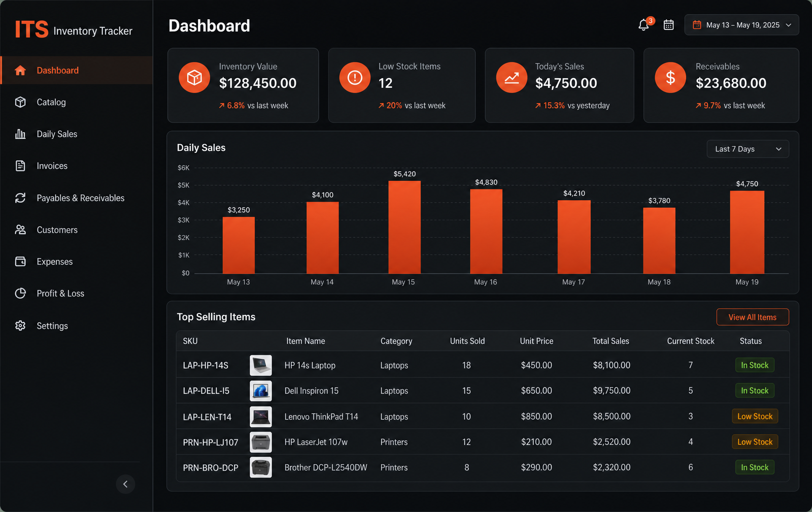
Task: Click item name Brother DCP-L2540DW
Action: pyautogui.click(x=326, y=467)
